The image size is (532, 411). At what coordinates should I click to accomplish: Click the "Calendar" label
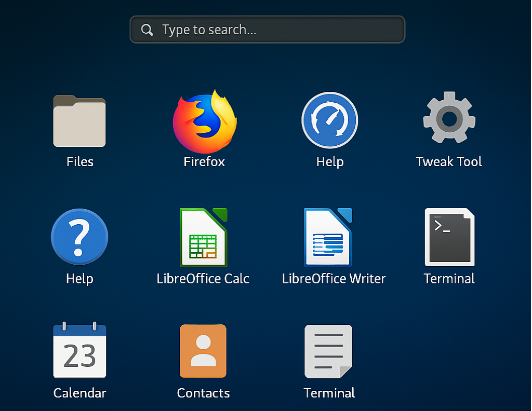(x=79, y=393)
